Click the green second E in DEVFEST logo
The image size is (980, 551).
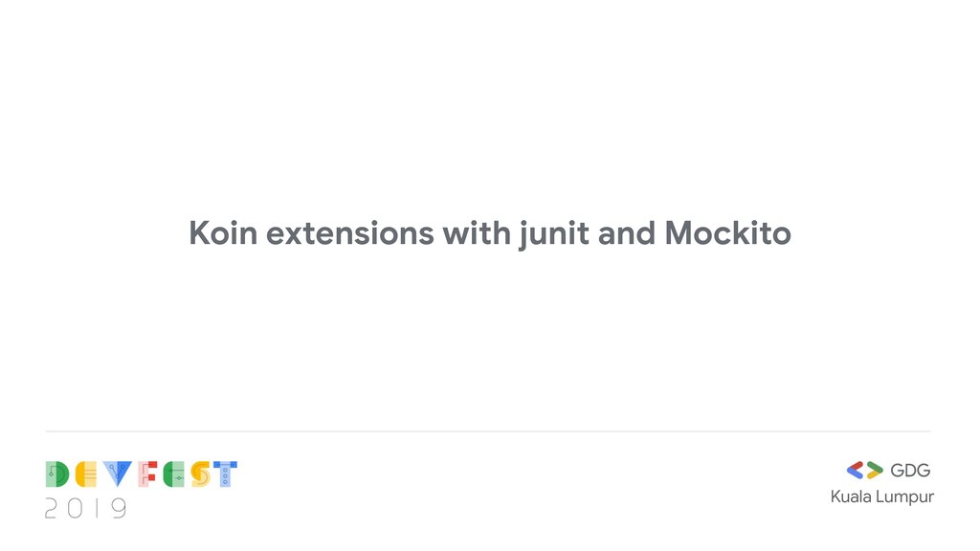point(174,474)
